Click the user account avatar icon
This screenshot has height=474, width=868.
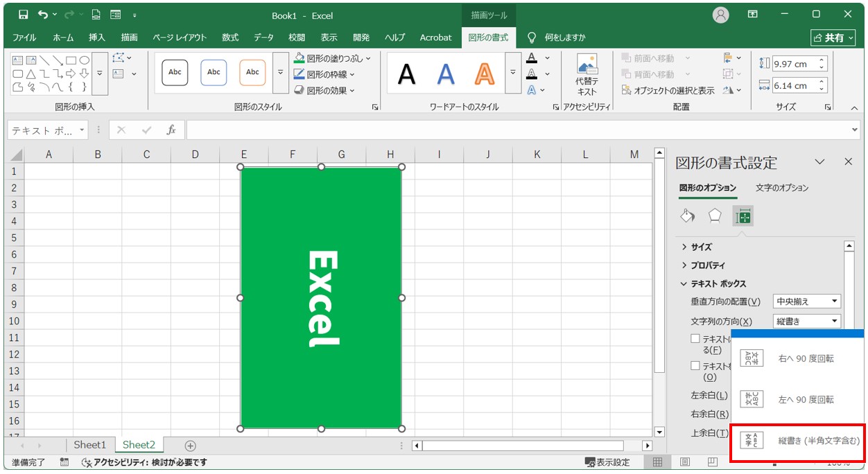coord(721,15)
